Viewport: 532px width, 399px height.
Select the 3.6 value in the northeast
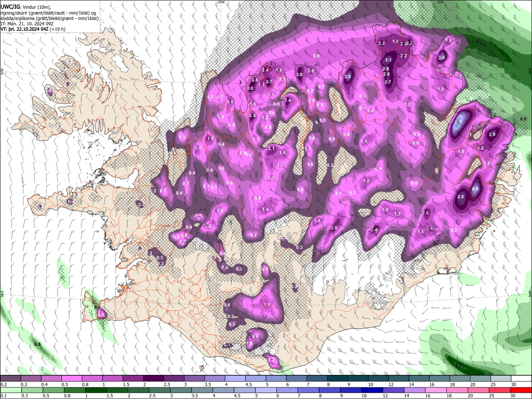[x=442, y=58]
